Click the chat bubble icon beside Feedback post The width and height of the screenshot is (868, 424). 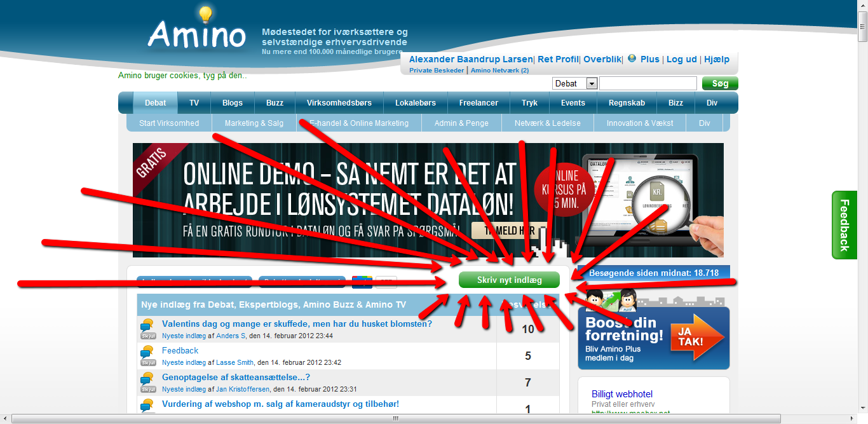tap(147, 352)
